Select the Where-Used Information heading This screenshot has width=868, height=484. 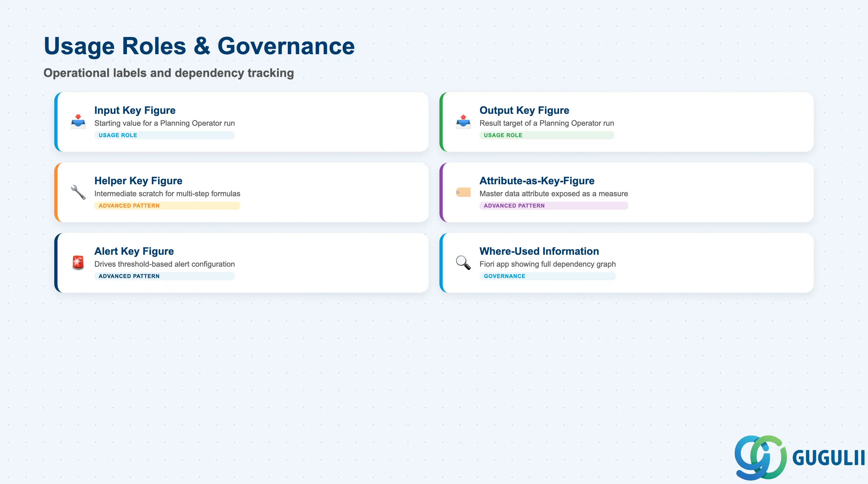tap(539, 251)
